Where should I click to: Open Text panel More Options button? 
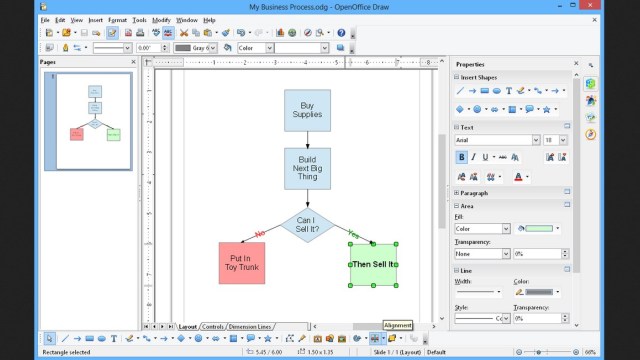pos(567,126)
